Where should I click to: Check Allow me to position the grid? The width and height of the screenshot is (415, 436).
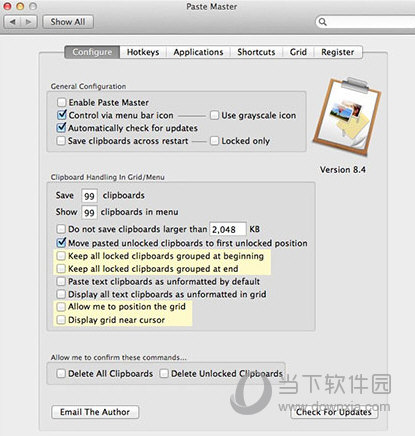click(x=61, y=307)
